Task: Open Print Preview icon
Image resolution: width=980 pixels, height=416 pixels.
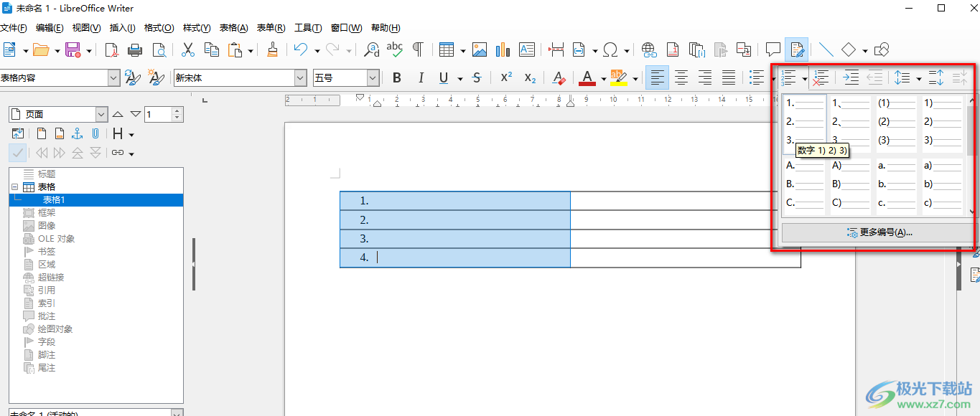Action: (158, 49)
